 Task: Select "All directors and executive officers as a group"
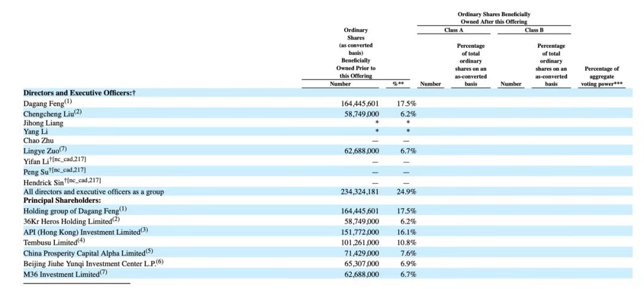pyautogui.click(x=94, y=192)
